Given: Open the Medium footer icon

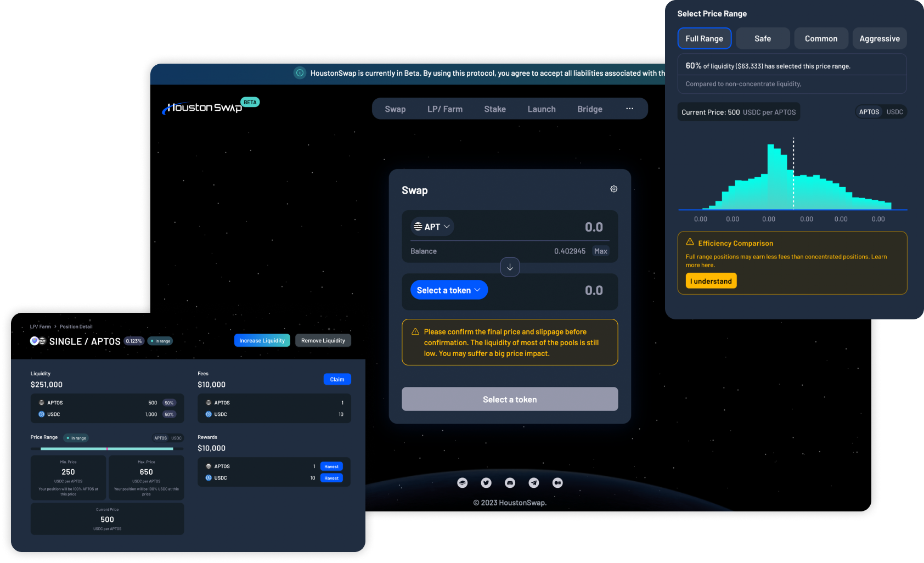Looking at the screenshot, I should (x=557, y=483).
